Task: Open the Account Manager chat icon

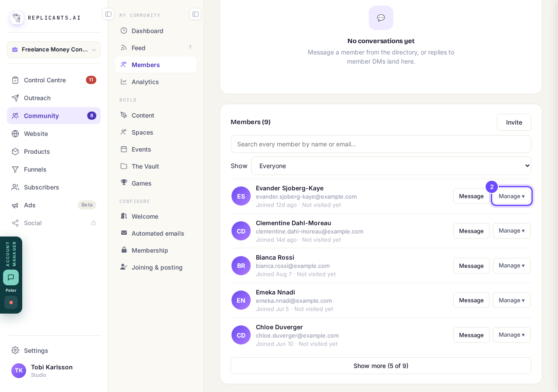Action: click(11, 277)
